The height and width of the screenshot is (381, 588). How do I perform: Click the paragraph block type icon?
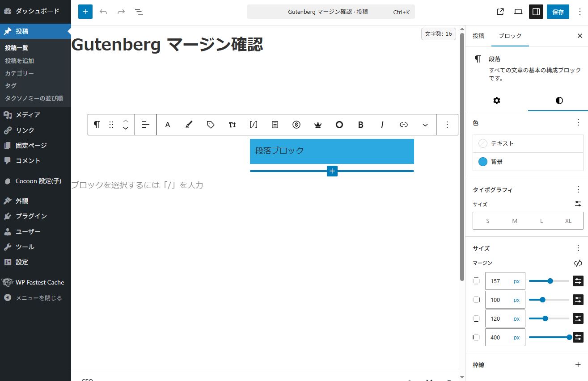(x=97, y=125)
